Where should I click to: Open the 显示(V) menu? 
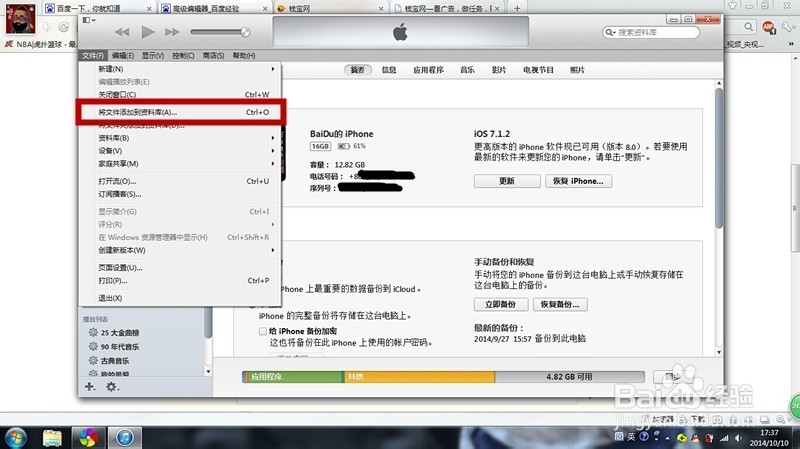[x=153, y=56]
